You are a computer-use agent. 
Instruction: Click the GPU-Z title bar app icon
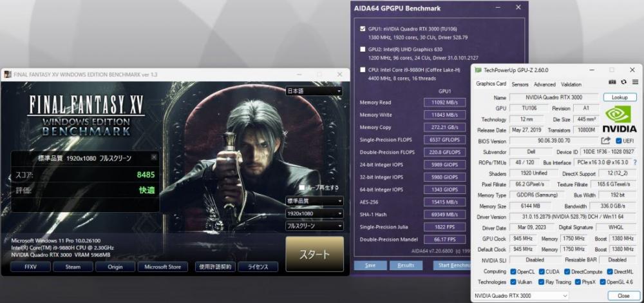pyautogui.click(x=478, y=70)
